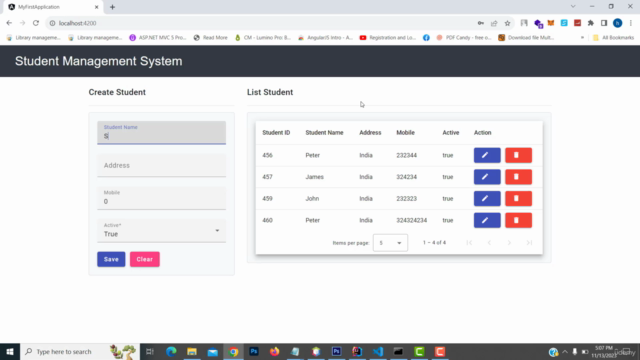Viewport: 640px width, 360px height.
Task: Open browser profile avatar
Action: coord(618,23)
